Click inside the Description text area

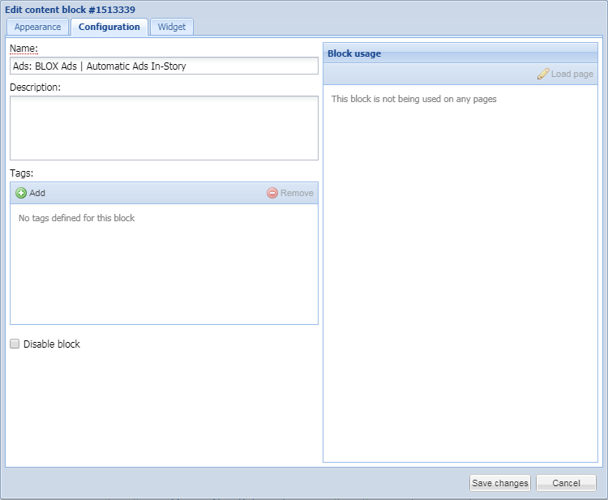pos(164,128)
